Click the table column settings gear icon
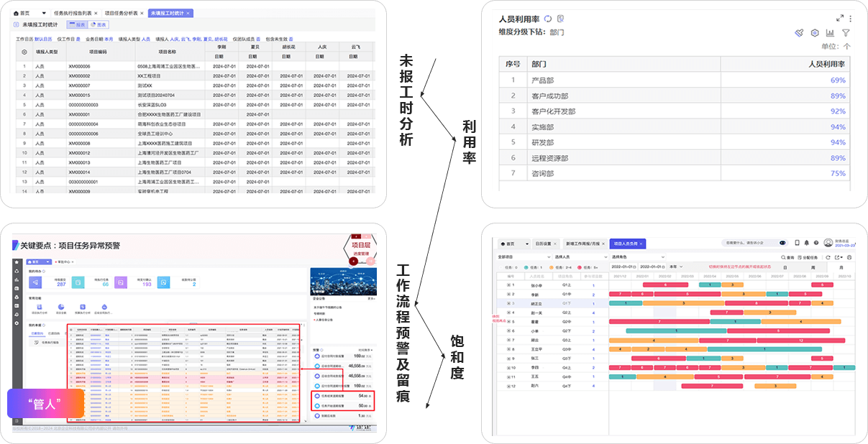The height and width of the screenshot is (444, 868). click(x=24, y=52)
